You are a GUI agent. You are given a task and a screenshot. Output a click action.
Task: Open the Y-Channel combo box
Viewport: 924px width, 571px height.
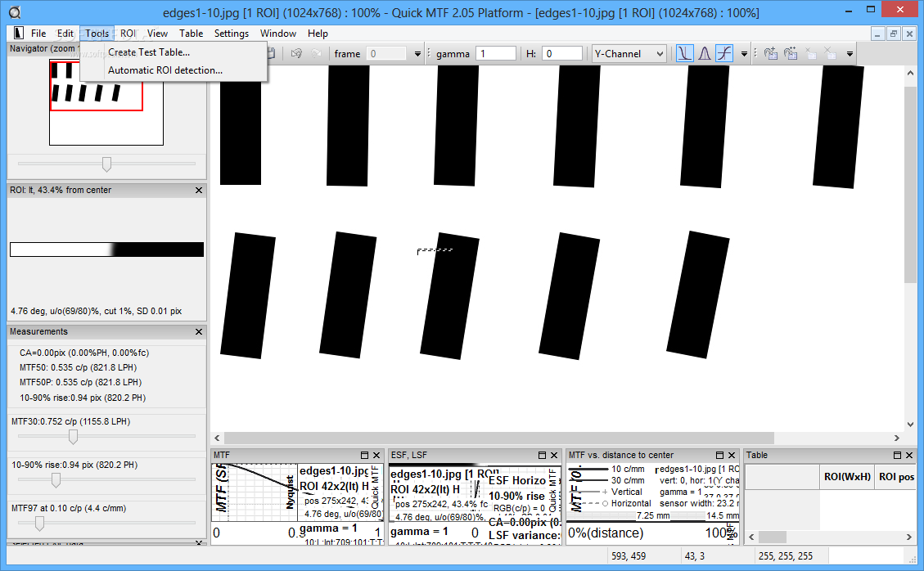[629, 54]
